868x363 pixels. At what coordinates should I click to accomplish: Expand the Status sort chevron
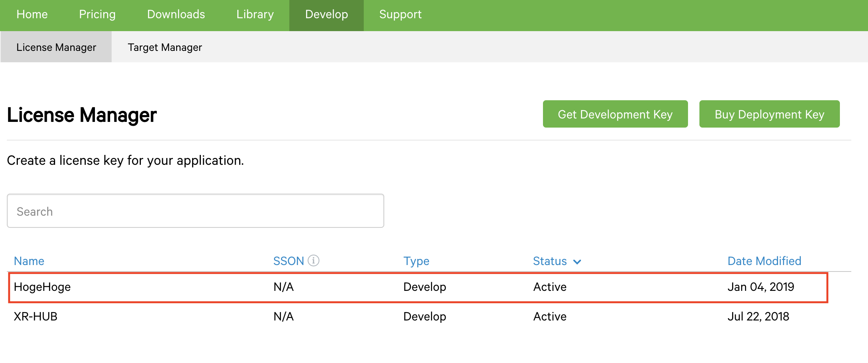click(577, 262)
